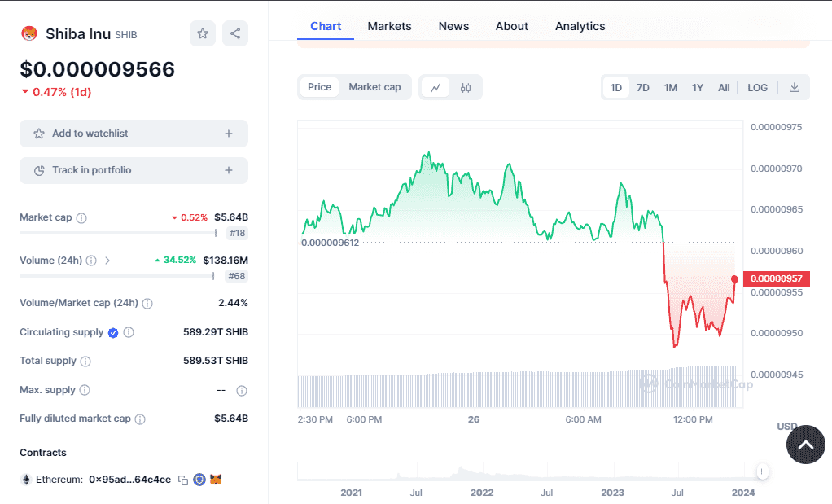The height and width of the screenshot is (504, 832).
Task: Click the 589.29T SHIB circulating value
Action: pyautogui.click(x=216, y=332)
